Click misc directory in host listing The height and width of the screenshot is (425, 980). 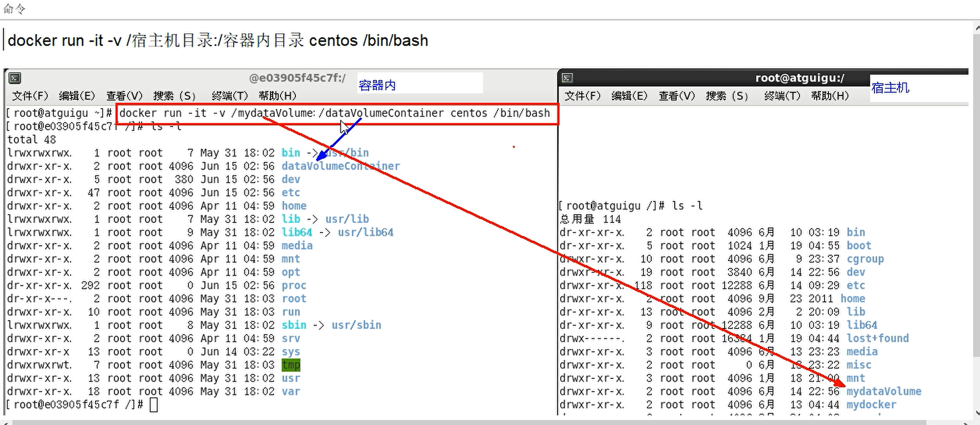[x=859, y=365]
